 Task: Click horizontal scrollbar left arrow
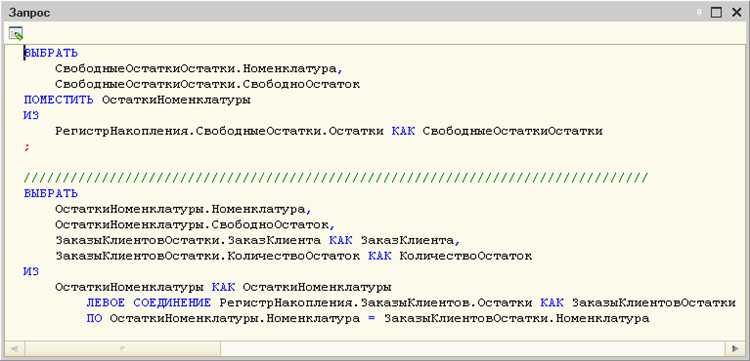14,348
